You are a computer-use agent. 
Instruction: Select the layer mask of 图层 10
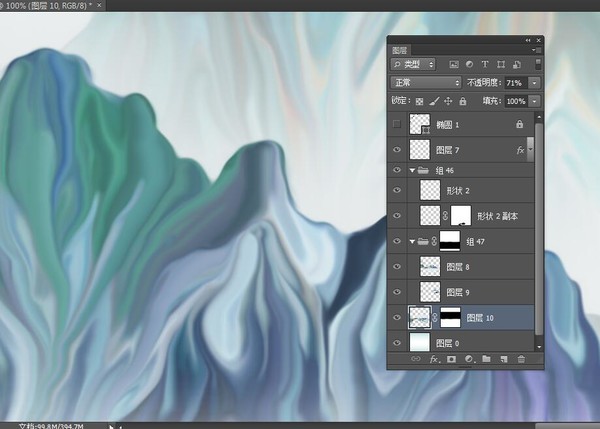pyautogui.click(x=450, y=317)
